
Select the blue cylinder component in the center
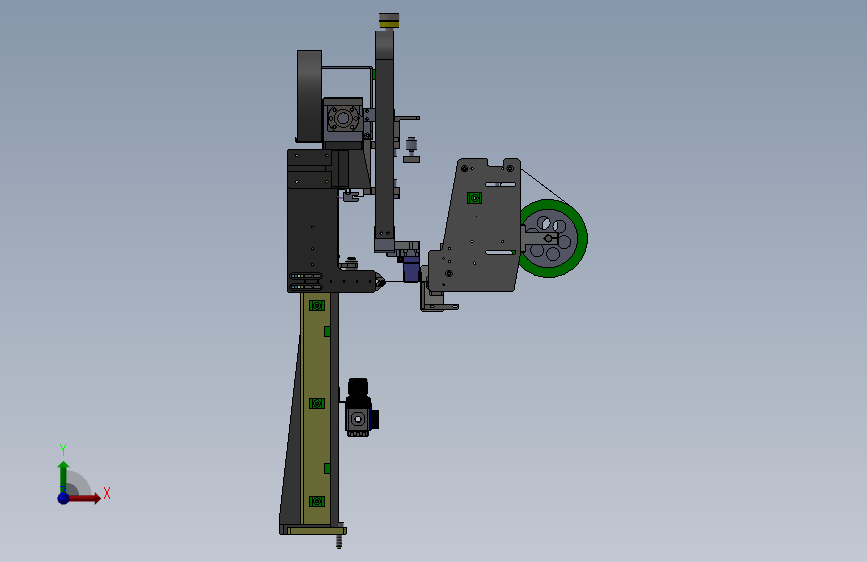click(411, 268)
